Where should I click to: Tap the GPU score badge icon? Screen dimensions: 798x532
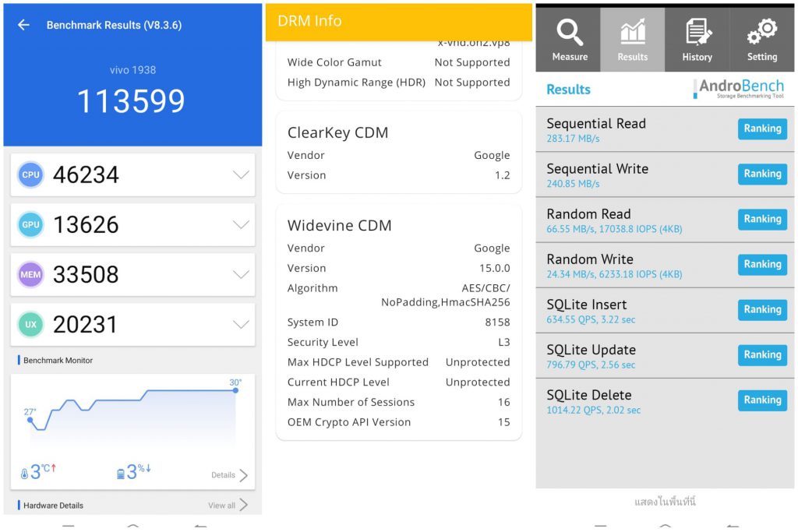pyautogui.click(x=30, y=224)
